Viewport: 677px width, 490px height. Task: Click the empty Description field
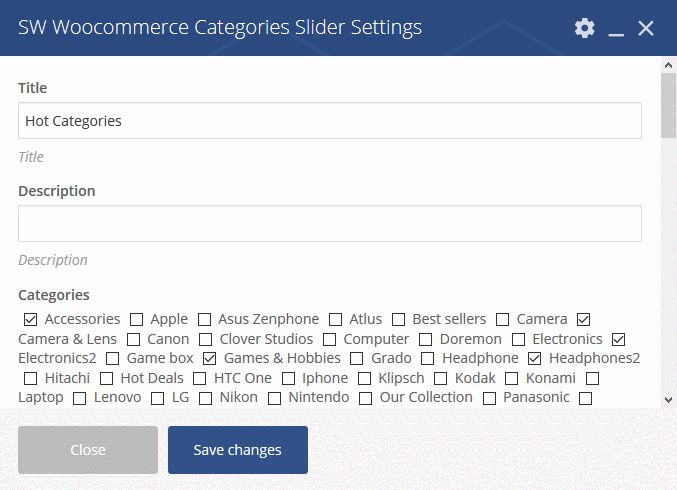(x=330, y=224)
